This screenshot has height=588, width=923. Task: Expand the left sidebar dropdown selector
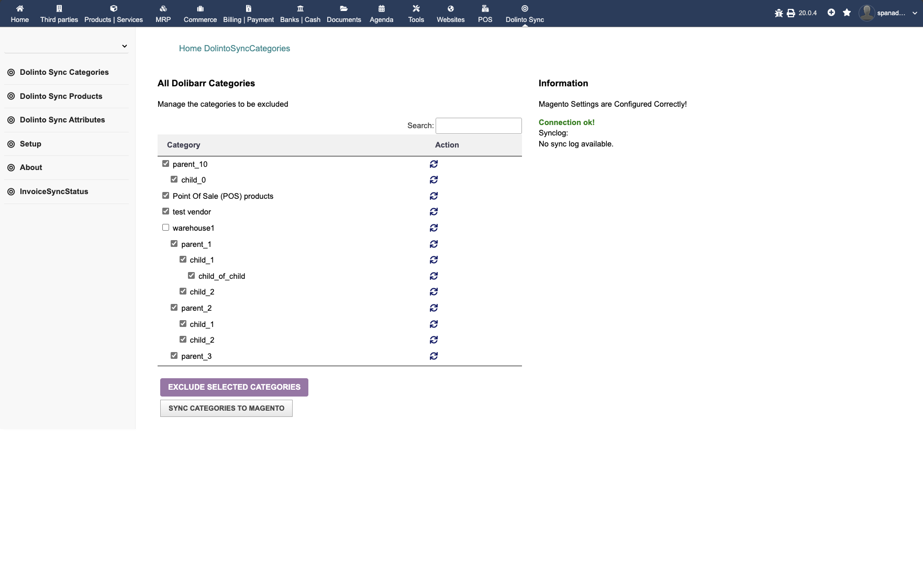point(66,46)
